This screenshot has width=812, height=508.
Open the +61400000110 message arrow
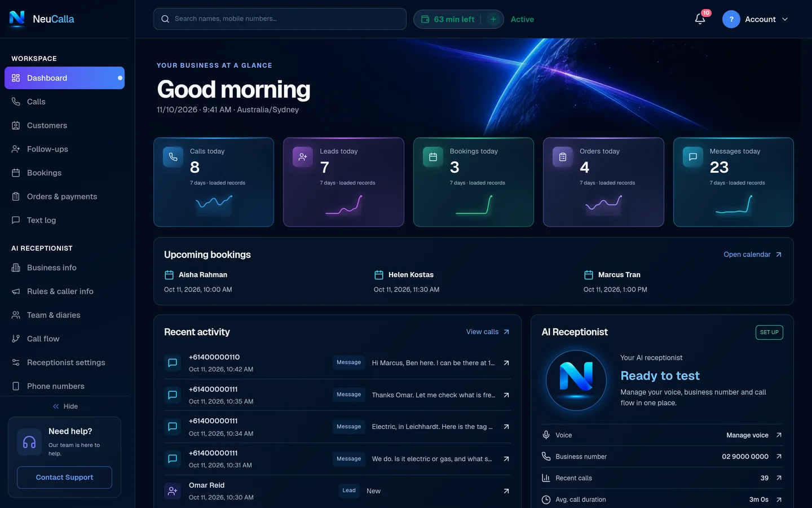[506, 363]
